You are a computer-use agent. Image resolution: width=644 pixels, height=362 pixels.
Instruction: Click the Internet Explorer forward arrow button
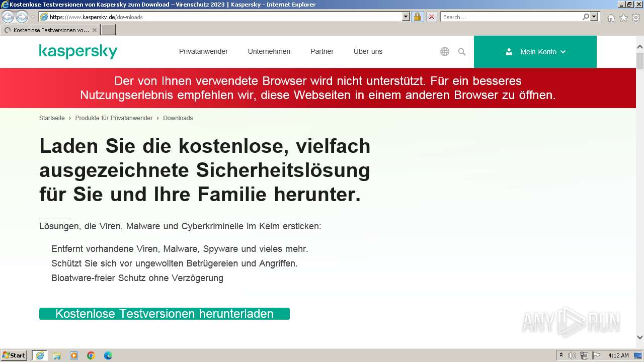22,17
